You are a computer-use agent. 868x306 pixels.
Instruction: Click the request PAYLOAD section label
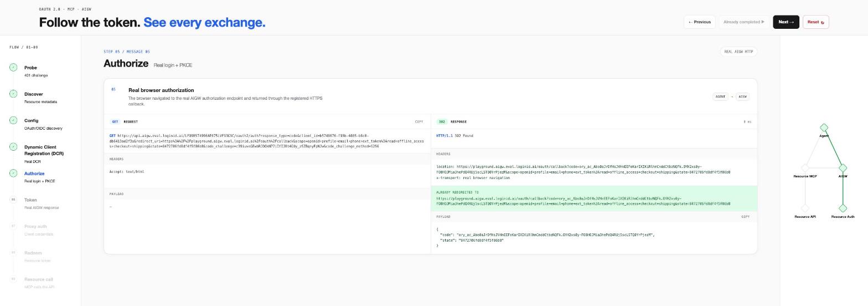pyautogui.click(x=117, y=194)
